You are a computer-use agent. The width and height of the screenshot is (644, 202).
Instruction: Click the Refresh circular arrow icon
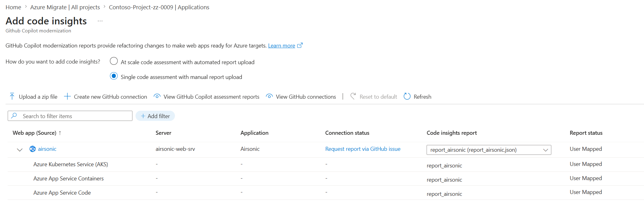click(x=407, y=96)
